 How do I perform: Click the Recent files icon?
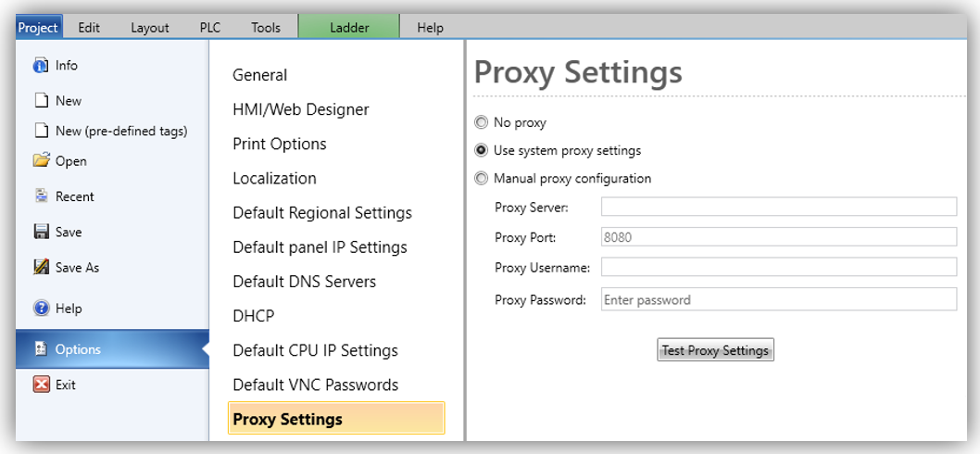[x=41, y=196]
